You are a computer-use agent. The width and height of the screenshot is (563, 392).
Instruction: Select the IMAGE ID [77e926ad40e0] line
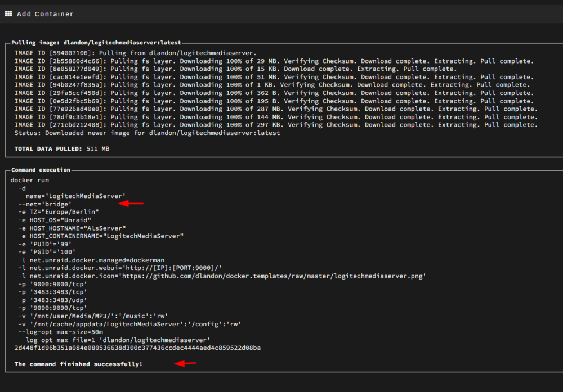click(x=276, y=109)
